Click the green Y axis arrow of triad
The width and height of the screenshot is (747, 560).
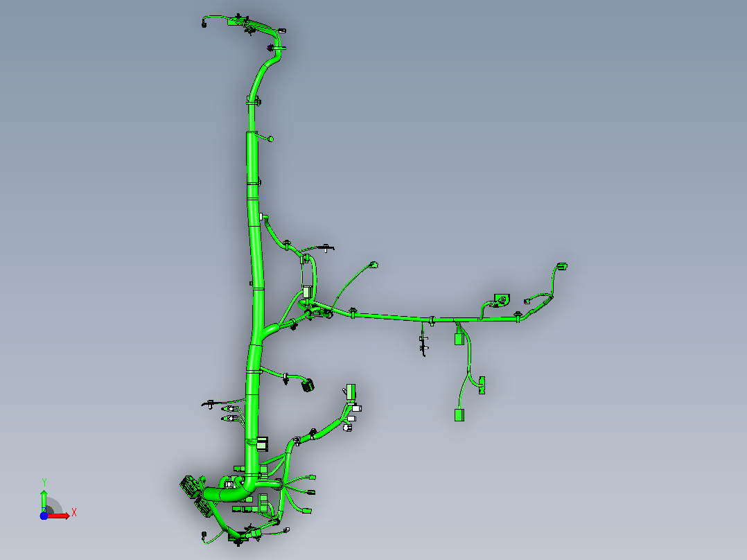click(44, 501)
